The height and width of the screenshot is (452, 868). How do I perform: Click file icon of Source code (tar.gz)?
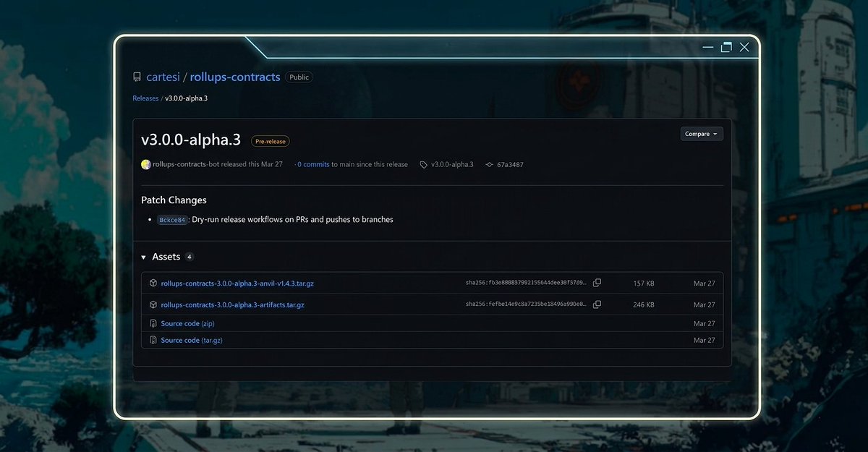[153, 340]
